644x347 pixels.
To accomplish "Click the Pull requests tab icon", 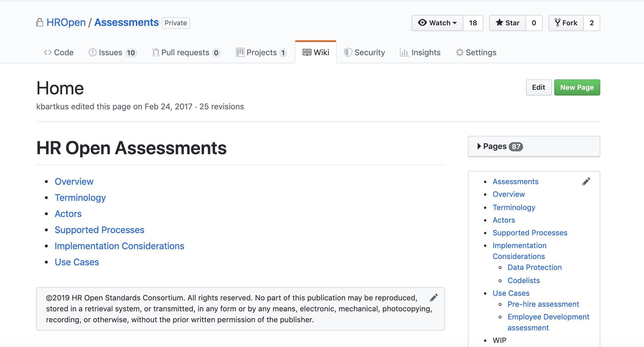I will pyautogui.click(x=156, y=52).
